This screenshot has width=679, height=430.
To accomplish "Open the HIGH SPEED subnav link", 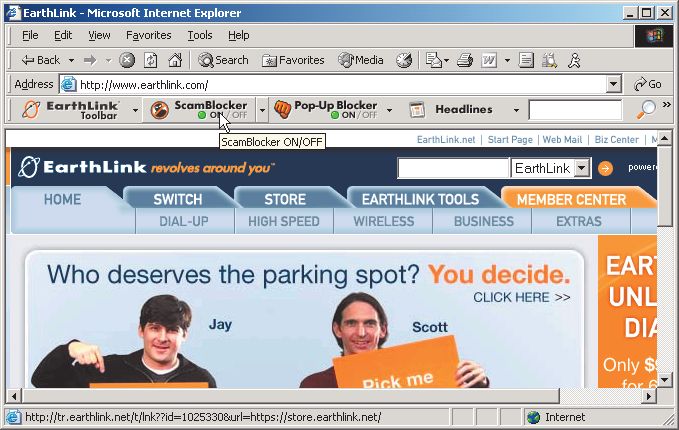I will pyautogui.click(x=284, y=221).
